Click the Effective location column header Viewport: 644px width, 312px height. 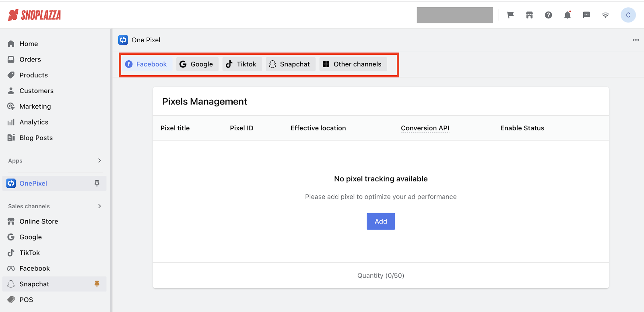click(x=318, y=128)
